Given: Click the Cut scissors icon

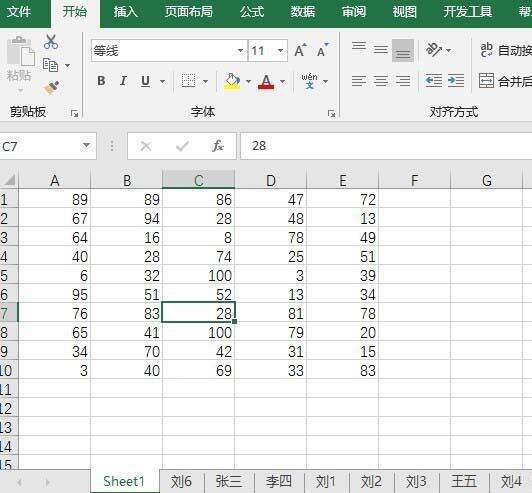Looking at the screenshot, I should [x=51, y=42].
